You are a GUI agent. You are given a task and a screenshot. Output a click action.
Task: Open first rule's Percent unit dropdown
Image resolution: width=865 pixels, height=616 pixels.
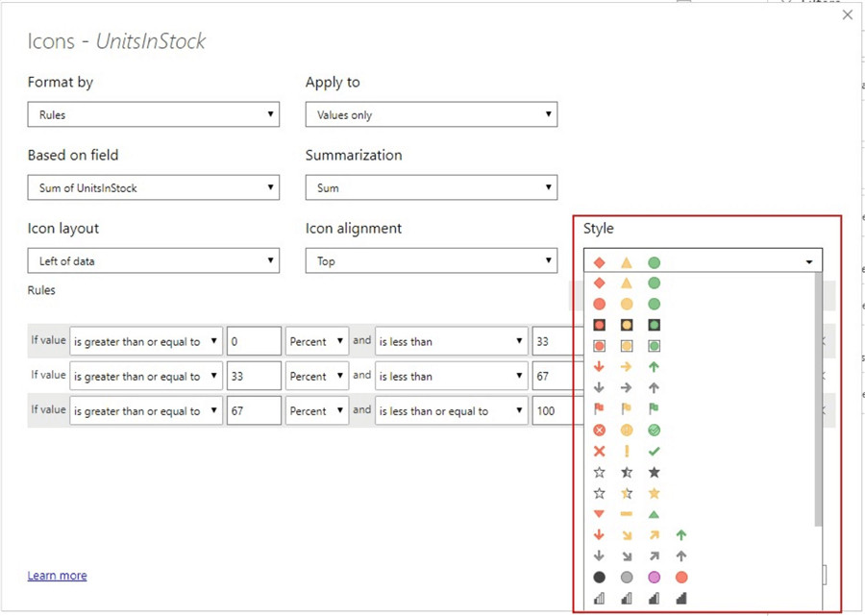click(x=317, y=341)
